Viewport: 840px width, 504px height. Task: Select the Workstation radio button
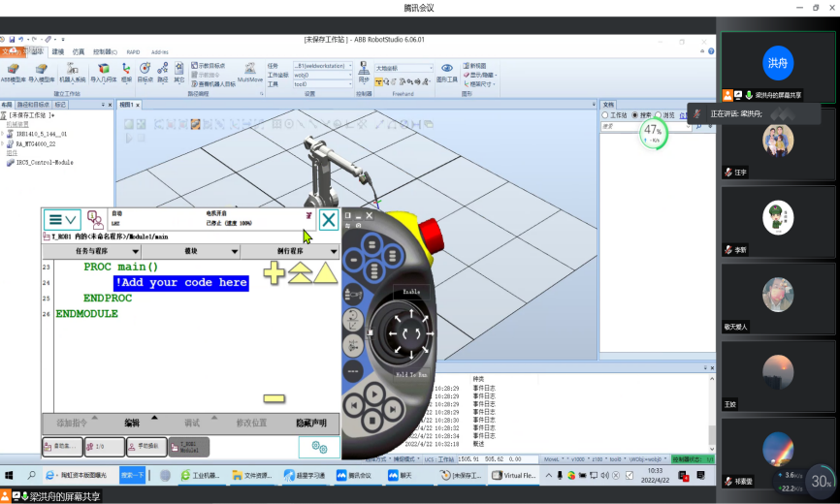(x=605, y=115)
